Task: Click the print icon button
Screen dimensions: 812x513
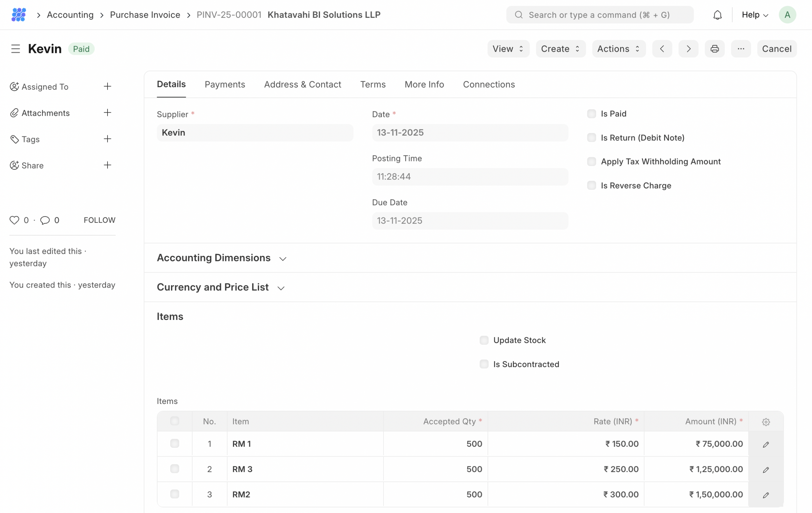Action: pyautogui.click(x=714, y=49)
